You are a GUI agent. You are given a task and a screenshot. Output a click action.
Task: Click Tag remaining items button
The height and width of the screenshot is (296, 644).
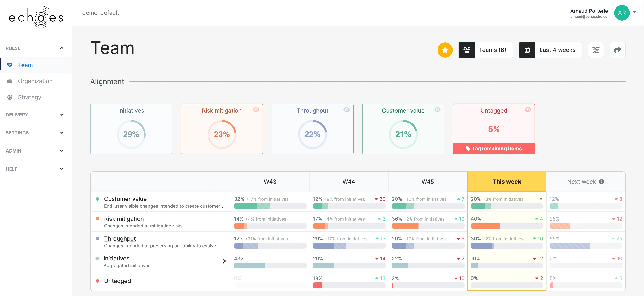(x=494, y=149)
